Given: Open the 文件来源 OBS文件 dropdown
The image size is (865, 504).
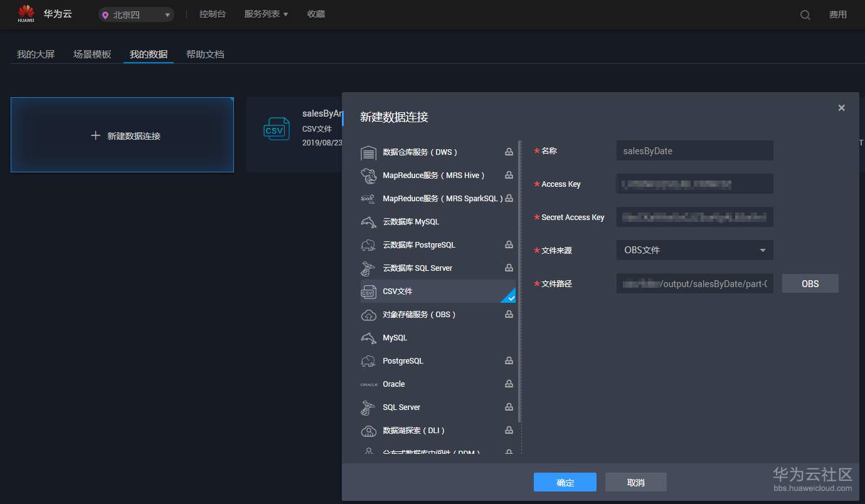Looking at the screenshot, I should click(695, 250).
